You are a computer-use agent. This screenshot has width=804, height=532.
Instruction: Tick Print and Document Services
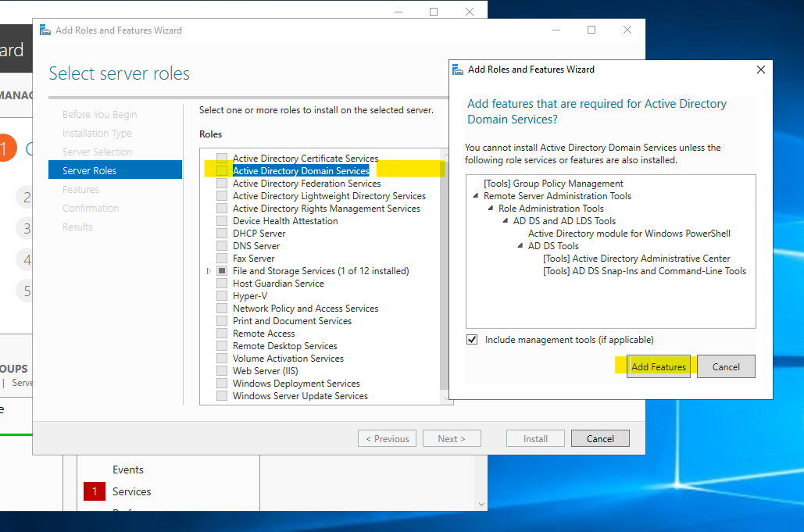pyautogui.click(x=222, y=321)
